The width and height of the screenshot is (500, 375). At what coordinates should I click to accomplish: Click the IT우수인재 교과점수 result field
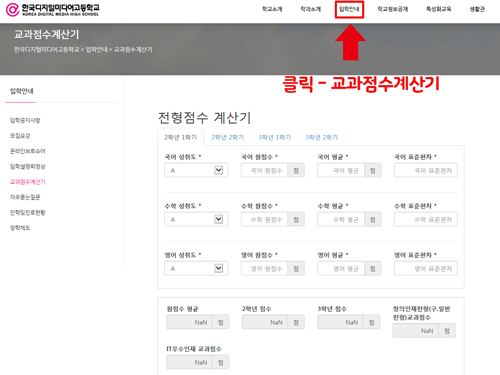(189, 362)
